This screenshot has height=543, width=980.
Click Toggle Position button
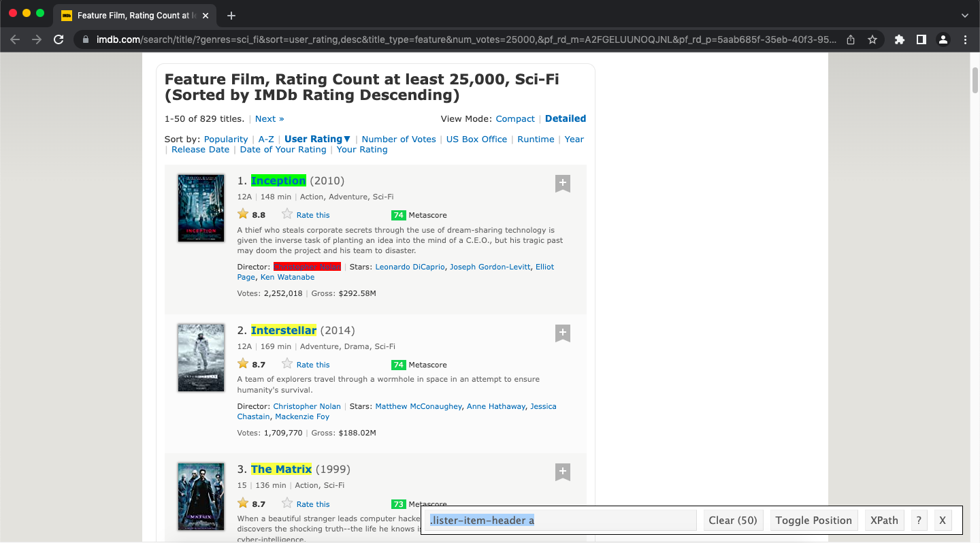(x=813, y=521)
